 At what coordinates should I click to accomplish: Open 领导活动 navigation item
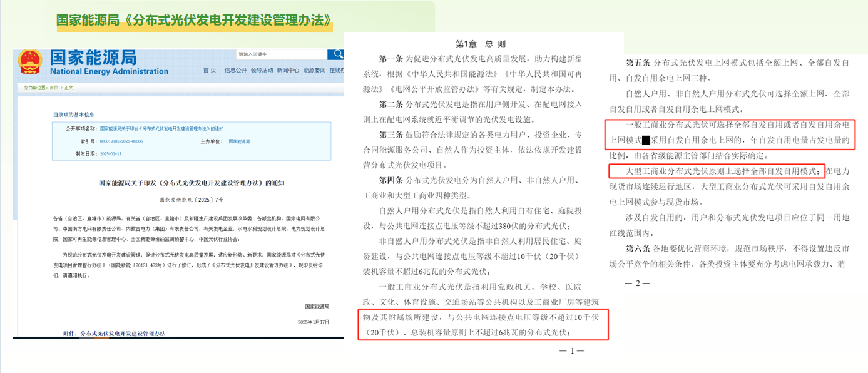click(262, 70)
